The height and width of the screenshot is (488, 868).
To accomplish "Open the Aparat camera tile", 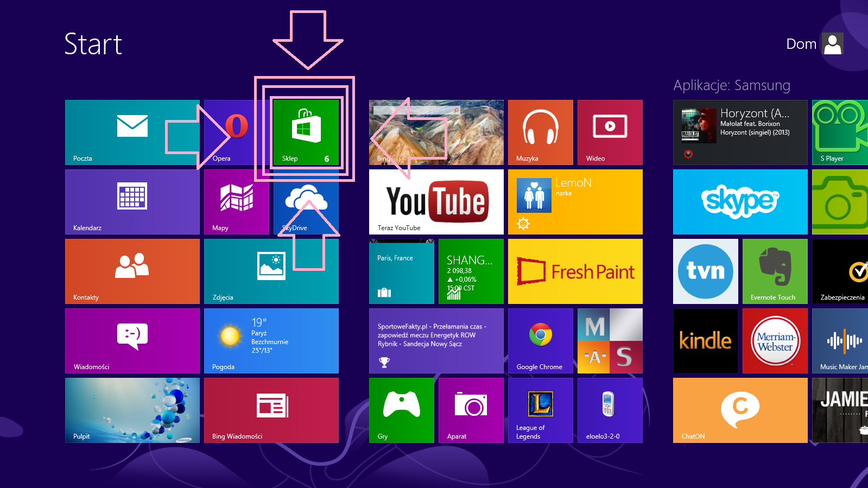I will click(x=471, y=410).
